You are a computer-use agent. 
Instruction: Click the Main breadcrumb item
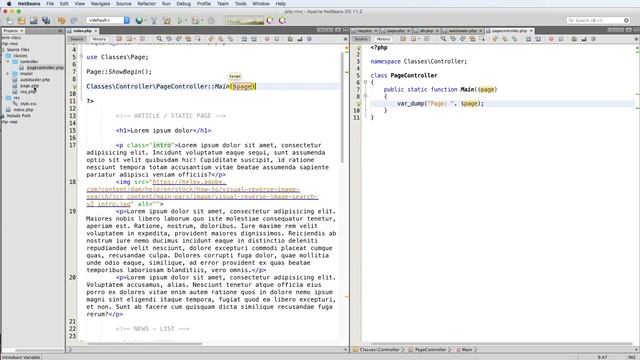(x=467, y=350)
